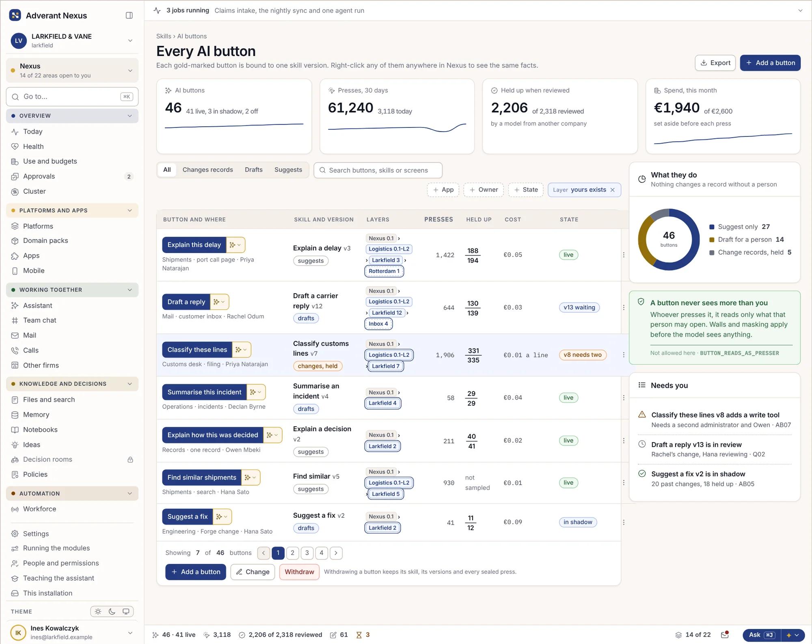The height and width of the screenshot is (644, 812).
Task: Collapse the sidebar with the panel icon
Action: tap(129, 15)
